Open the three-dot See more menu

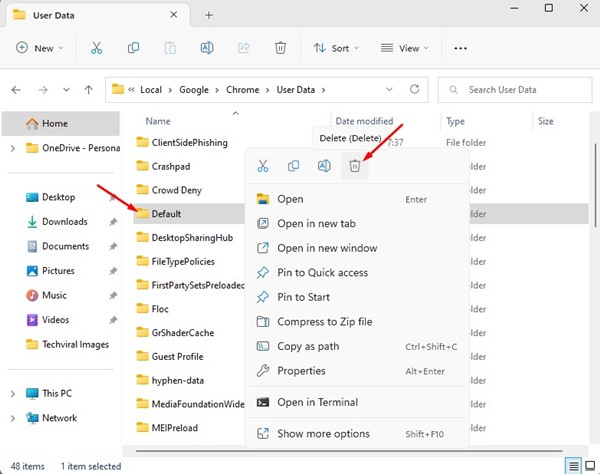(460, 48)
